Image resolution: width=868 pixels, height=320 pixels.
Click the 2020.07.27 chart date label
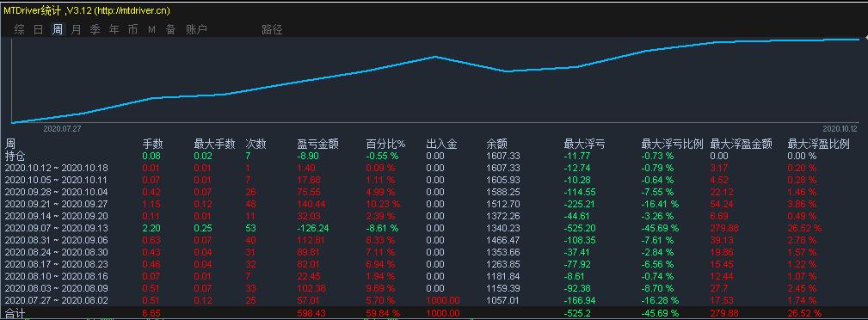pos(63,128)
